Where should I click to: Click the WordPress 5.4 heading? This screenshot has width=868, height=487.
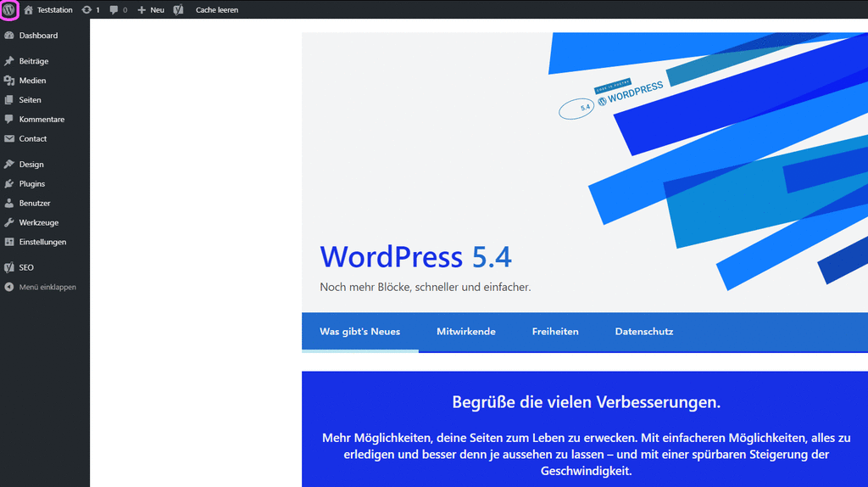[415, 256]
